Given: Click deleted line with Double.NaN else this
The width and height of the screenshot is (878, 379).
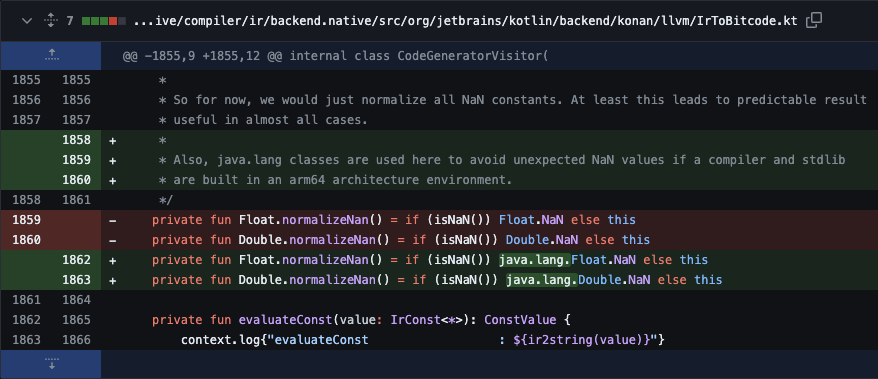Looking at the screenshot, I should pyautogui.click(x=401, y=240).
